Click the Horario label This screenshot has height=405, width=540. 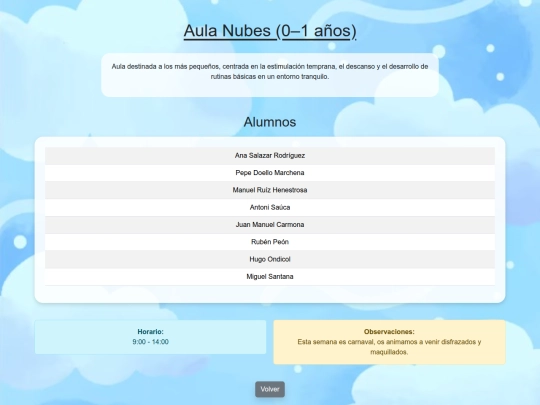pos(150,332)
